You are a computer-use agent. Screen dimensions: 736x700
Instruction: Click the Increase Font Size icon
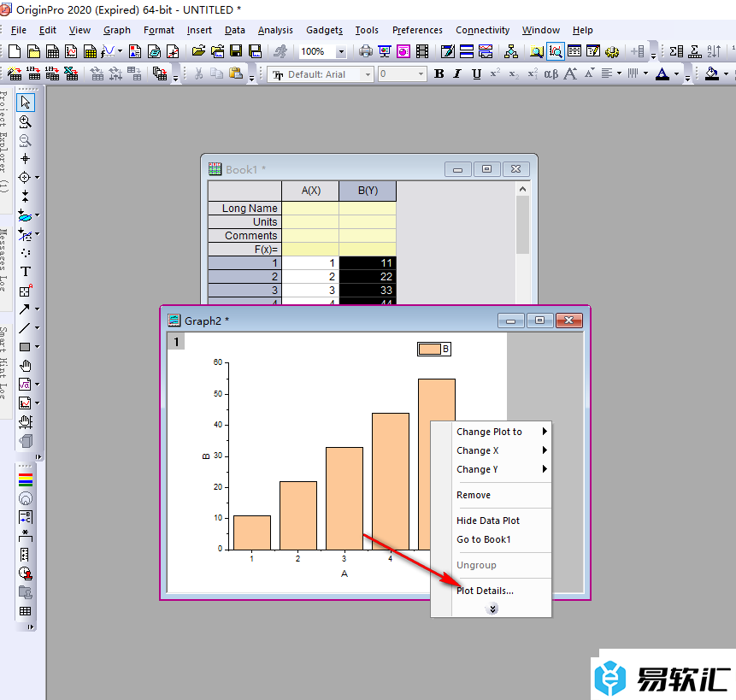pyautogui.click(x=570, y=74)
